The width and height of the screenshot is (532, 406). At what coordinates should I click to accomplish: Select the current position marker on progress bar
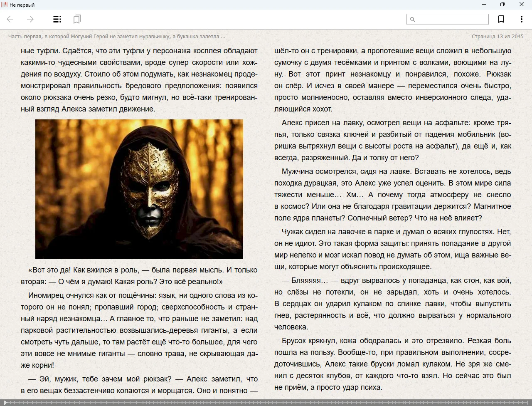[5, 402]
